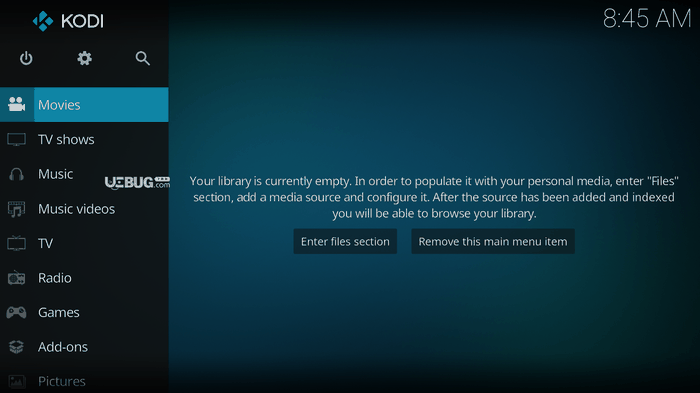Select the Games menu entry
This screenshot has width=700, height=393.
click(84, 312)
